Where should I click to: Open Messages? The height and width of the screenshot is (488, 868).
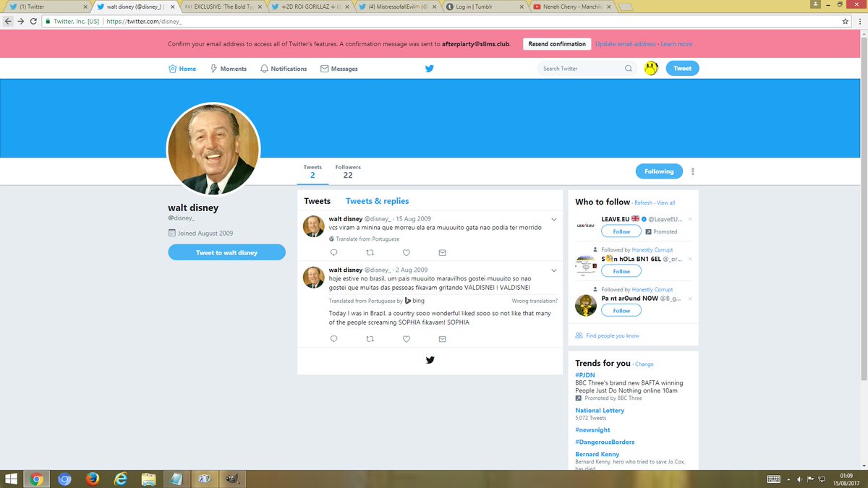(x=339, y=69)
